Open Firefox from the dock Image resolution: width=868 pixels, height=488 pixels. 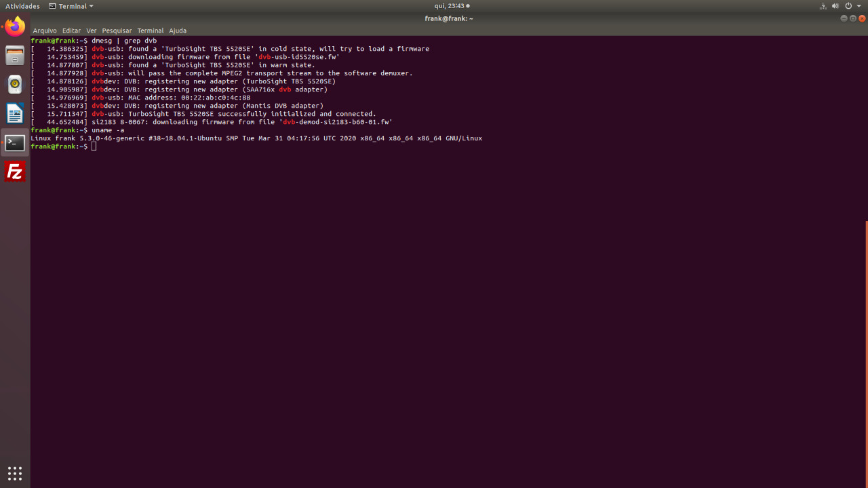pyautogui.click(x=15, y=27)
